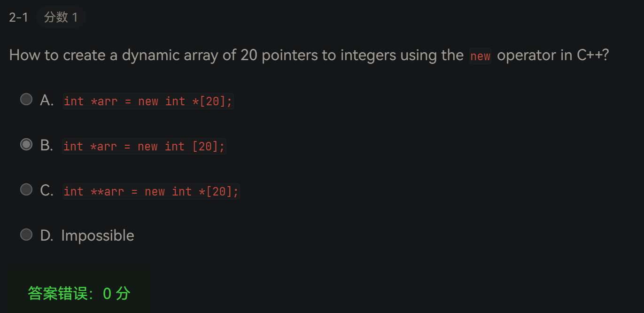Click the Impossible answer text

98,235
